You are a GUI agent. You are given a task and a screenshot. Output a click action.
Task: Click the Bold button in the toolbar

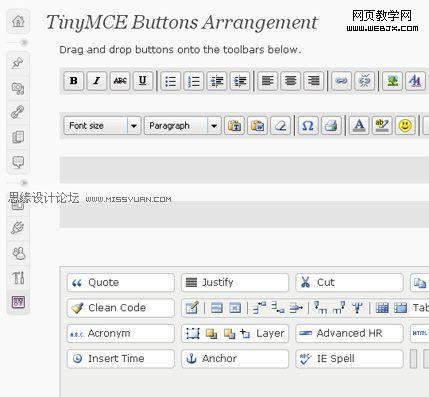pos(74,81)
